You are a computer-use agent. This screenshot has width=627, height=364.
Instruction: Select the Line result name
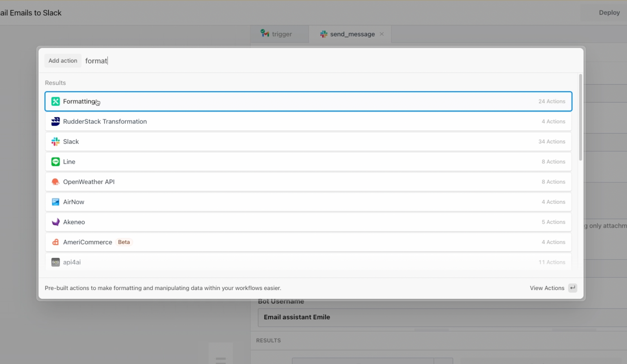tap(69, 162)
